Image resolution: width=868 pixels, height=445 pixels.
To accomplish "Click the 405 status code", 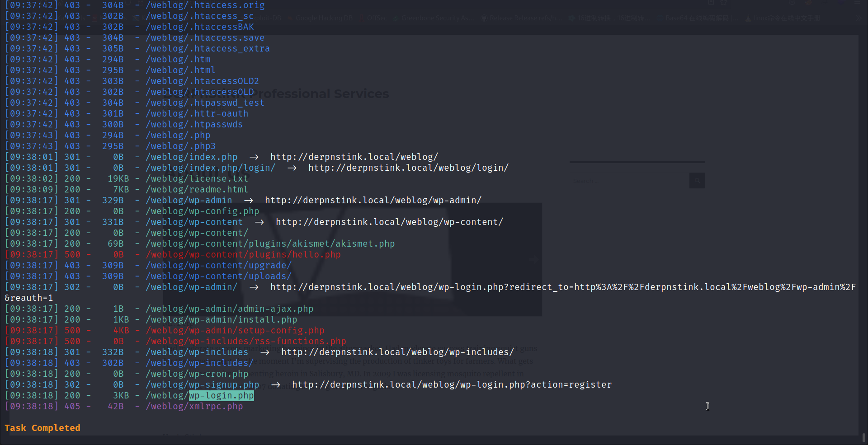I will point(72,407).
